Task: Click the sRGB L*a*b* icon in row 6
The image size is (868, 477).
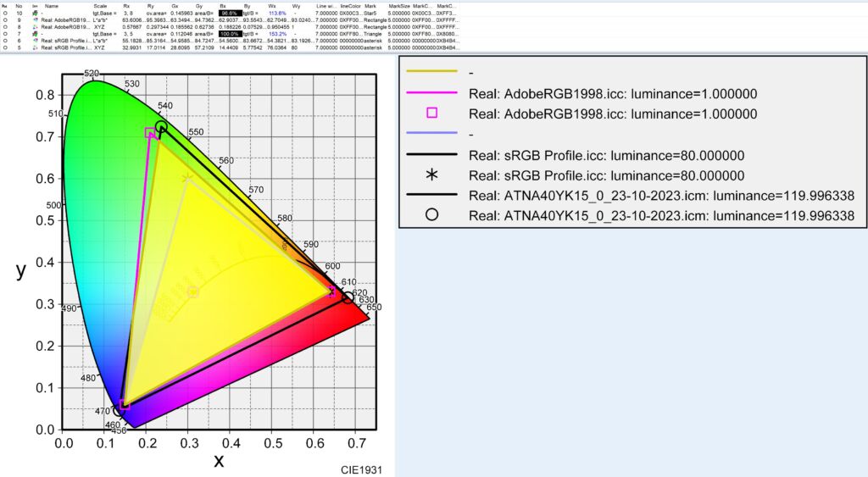Action: 35,41
